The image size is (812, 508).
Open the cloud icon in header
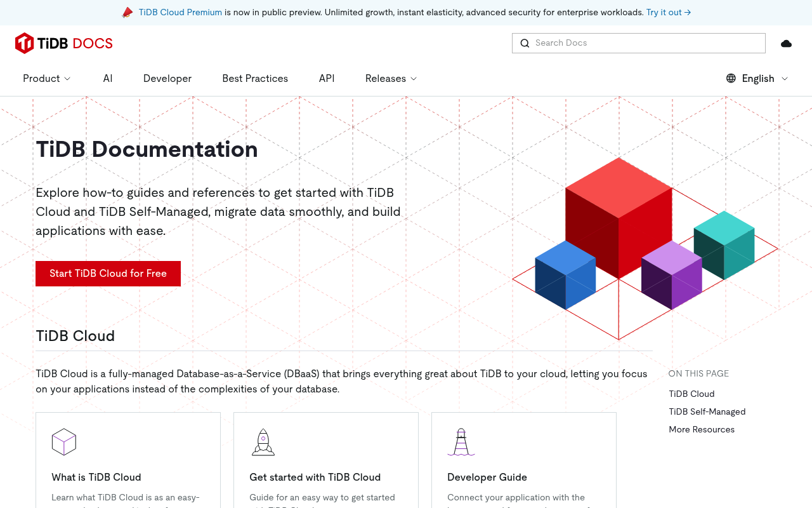point(786,43)
